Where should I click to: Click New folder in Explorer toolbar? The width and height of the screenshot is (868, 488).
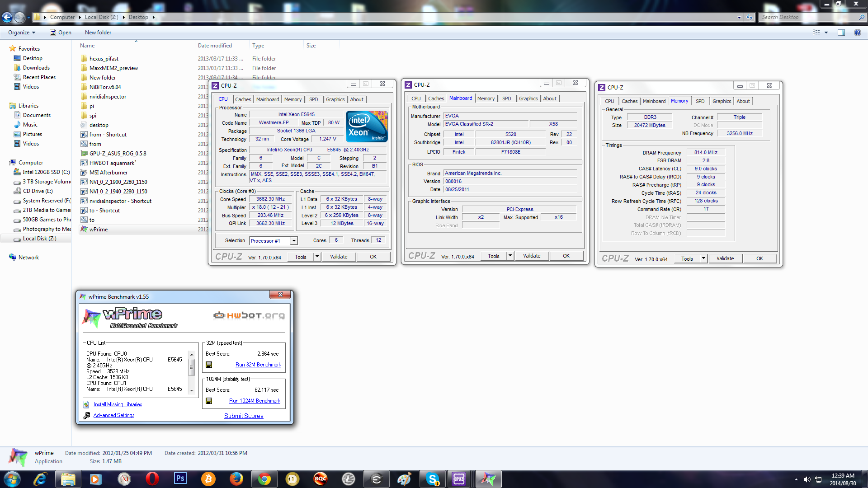(x=98, y=33)
